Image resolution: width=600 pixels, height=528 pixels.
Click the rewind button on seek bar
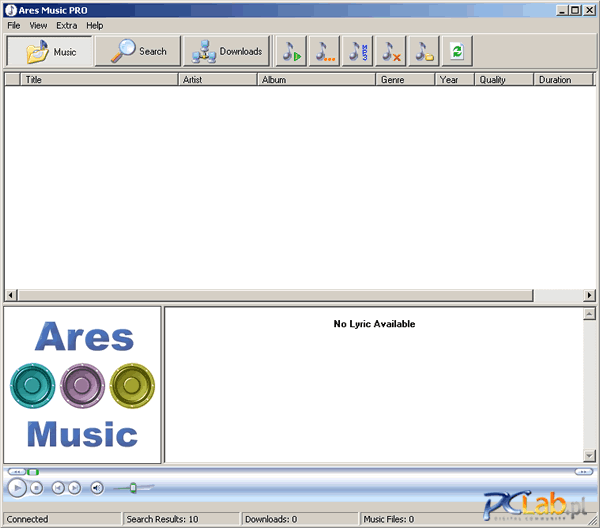pos(17,472)
